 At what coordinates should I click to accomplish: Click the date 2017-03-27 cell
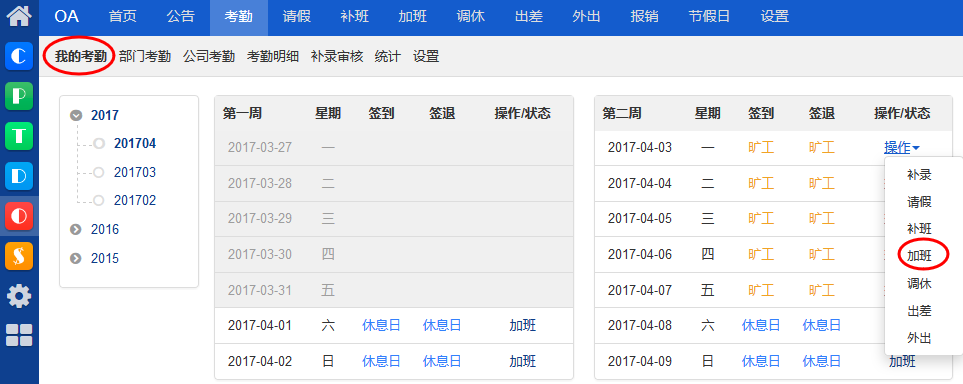(x=260, y=147)
